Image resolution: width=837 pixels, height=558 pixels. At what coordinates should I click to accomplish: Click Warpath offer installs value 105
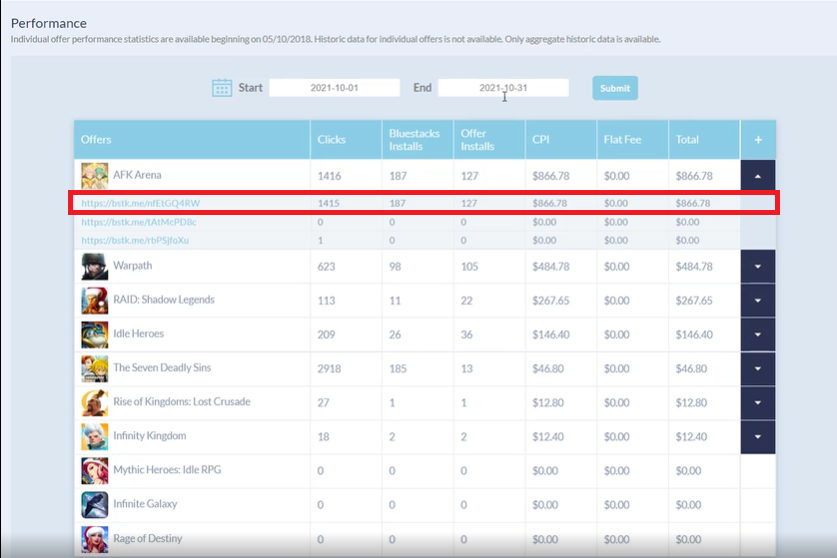(470, 266)
